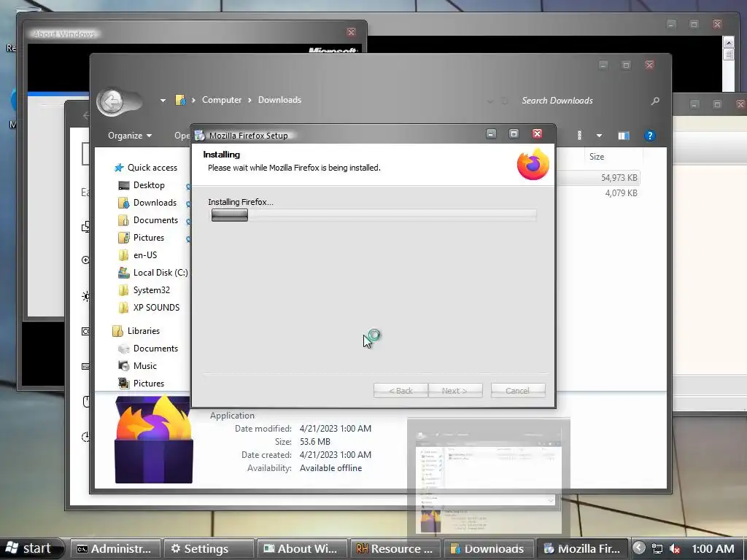
Task: Select Music under Libraries
Action: (x=145, y=366)
